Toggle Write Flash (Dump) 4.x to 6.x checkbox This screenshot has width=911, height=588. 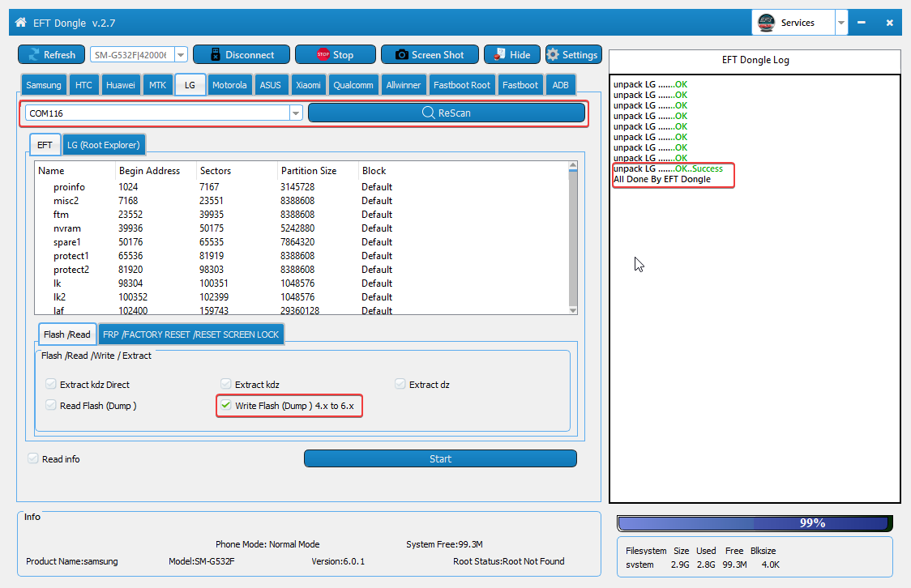click(x=226, y=405)
